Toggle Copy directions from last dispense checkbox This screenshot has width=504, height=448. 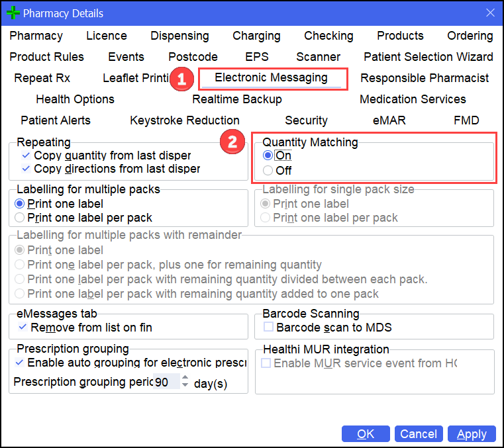pyautogui.click(x=26, y=169)
